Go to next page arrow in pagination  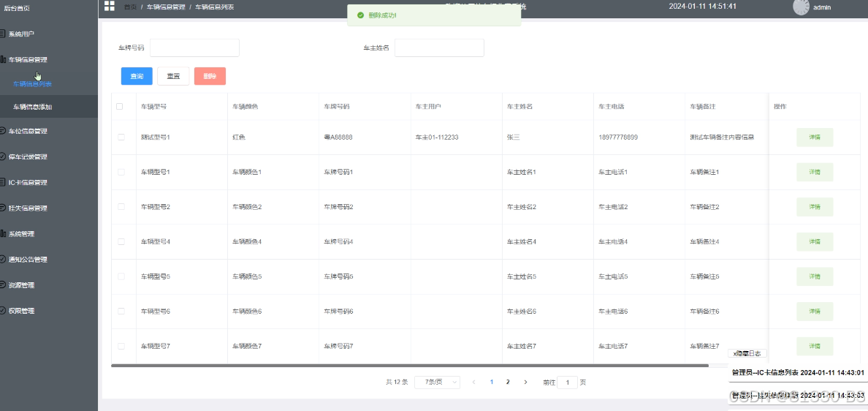click(525, 382)
